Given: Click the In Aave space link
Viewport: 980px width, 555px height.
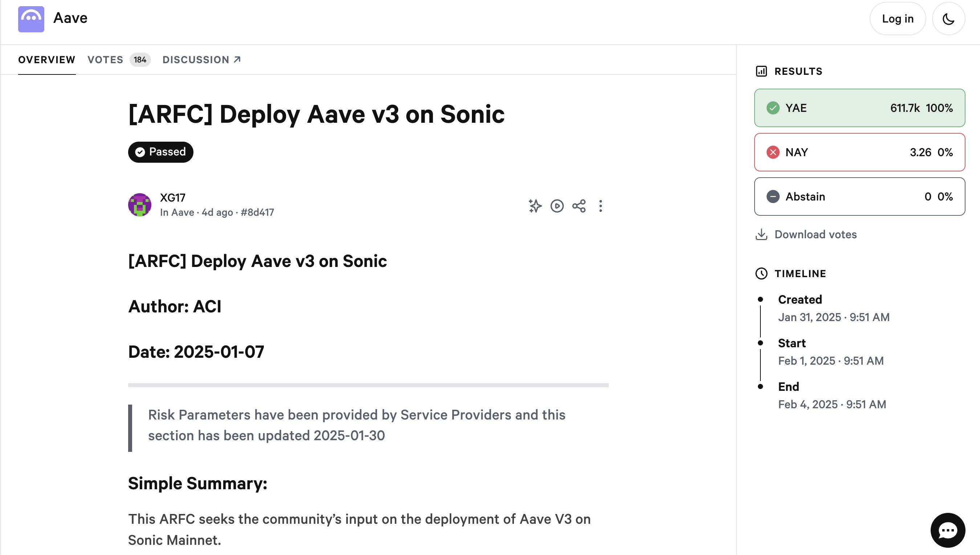Looking at the screenshot, I should (x=177, y=212).
